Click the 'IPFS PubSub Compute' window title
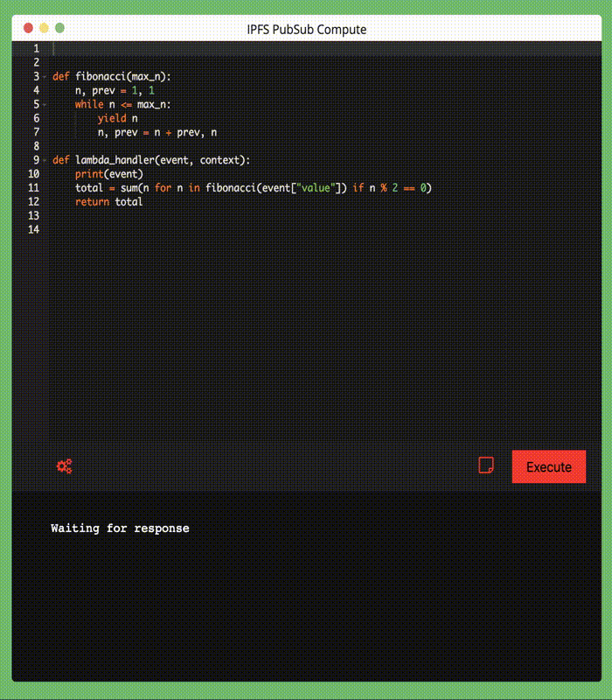Viewport: 612px width, 700px height. [x=307, y=30]
